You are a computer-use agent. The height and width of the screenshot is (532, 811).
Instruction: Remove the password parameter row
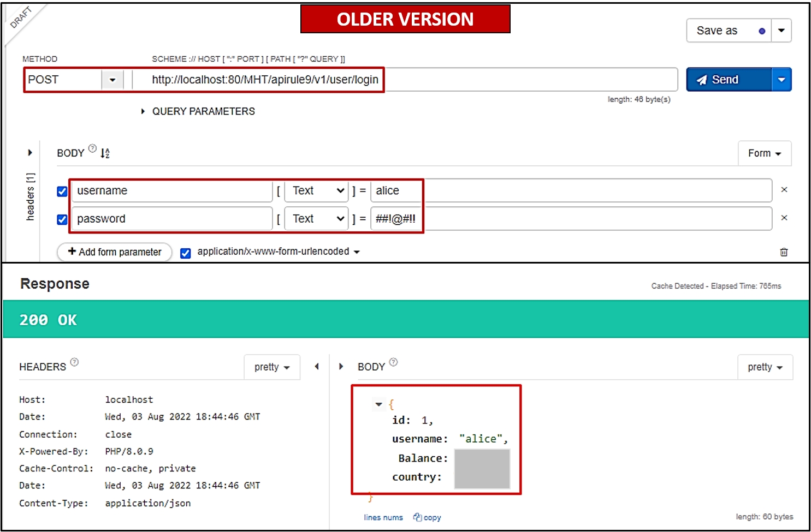[x=784, y=218]
